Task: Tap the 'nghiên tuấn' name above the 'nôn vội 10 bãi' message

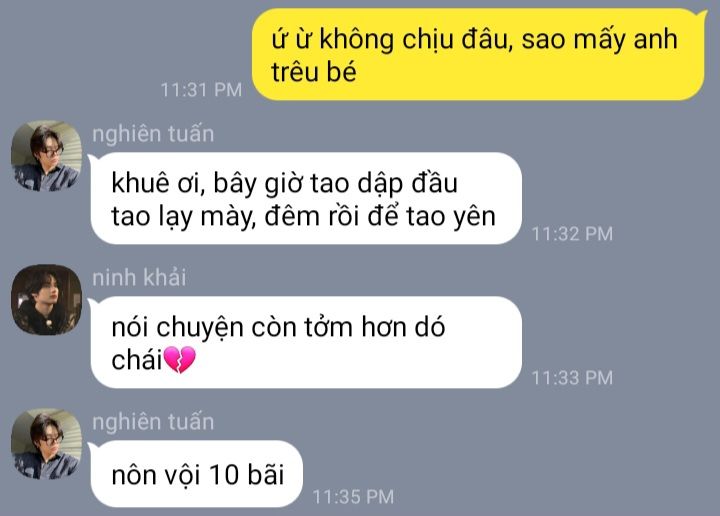Action: coord(153,422)
